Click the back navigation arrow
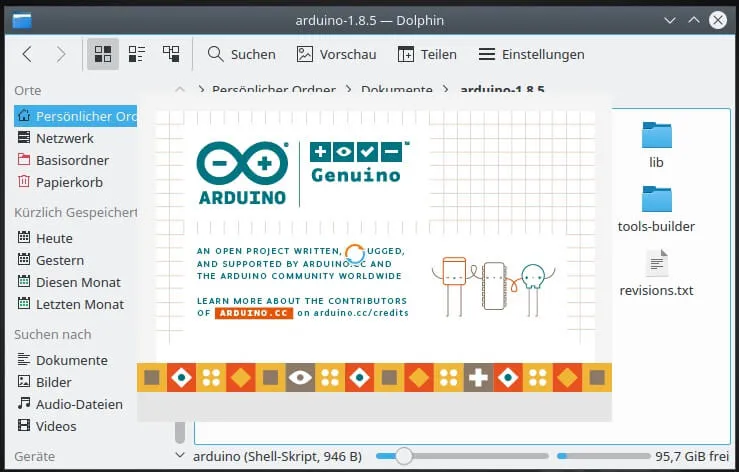 click(27, 54)
